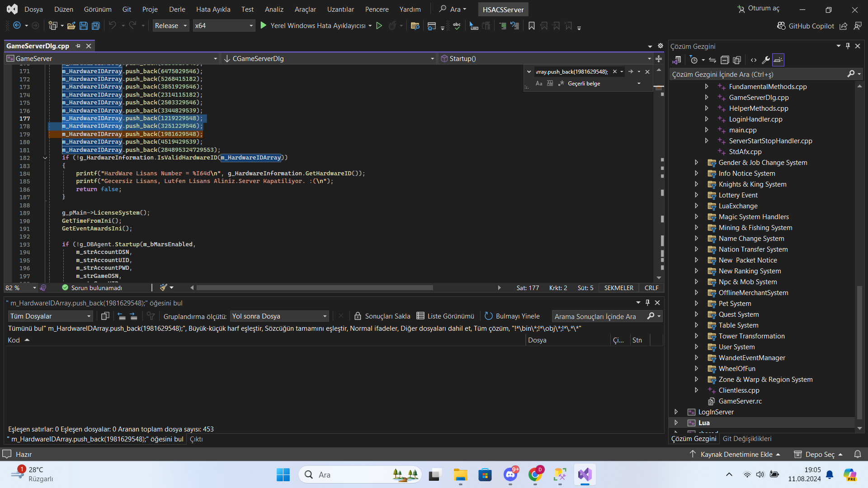Open the x64 platform dropdown

coord(224,26)
